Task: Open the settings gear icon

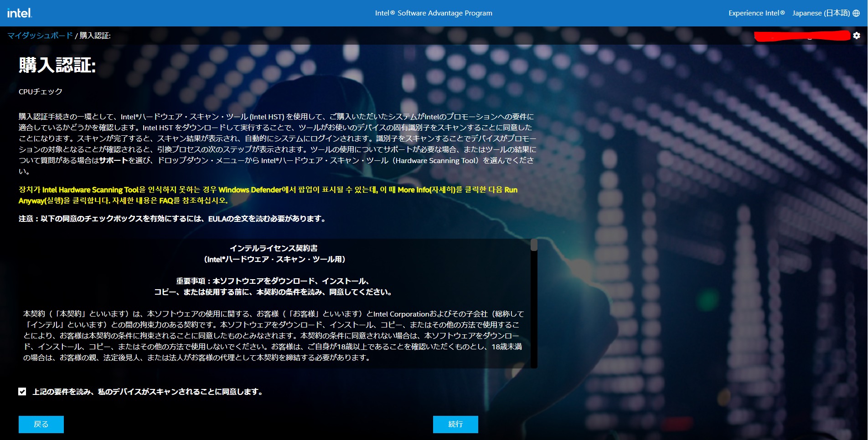Action: click(x=857, y=36)
